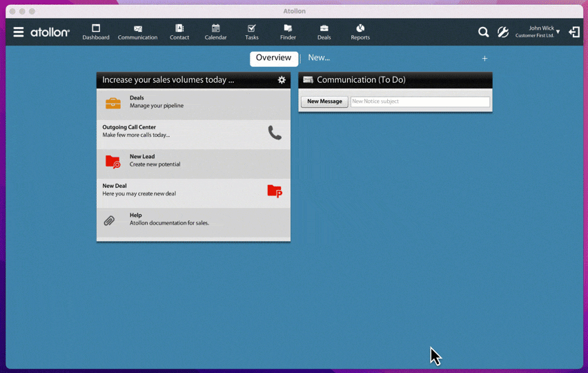The image size is (588, 373).
Task: Open the hamburger main menu
Action: pyautogui.click(x=19, y=32)
